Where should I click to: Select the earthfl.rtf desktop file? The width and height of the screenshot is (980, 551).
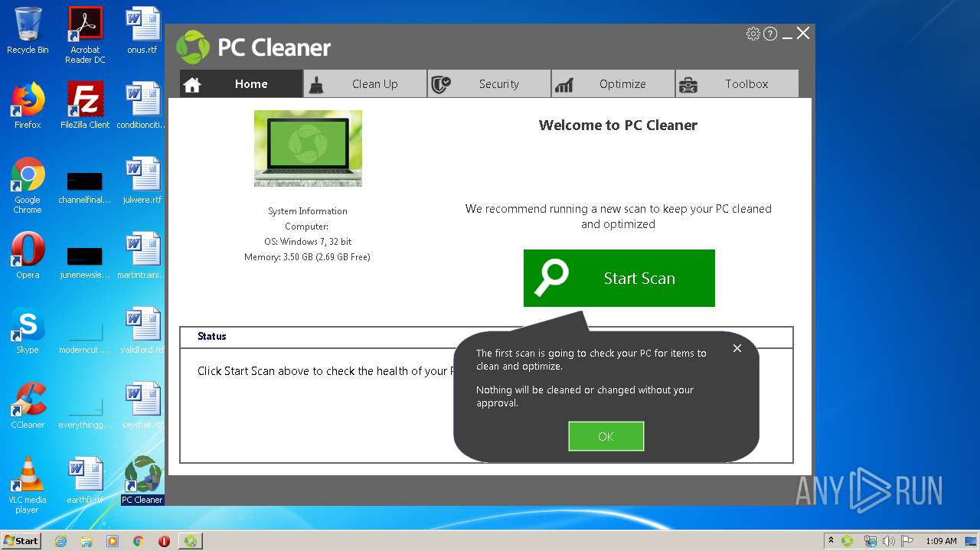pyautogui.click(x=85, y=481)
